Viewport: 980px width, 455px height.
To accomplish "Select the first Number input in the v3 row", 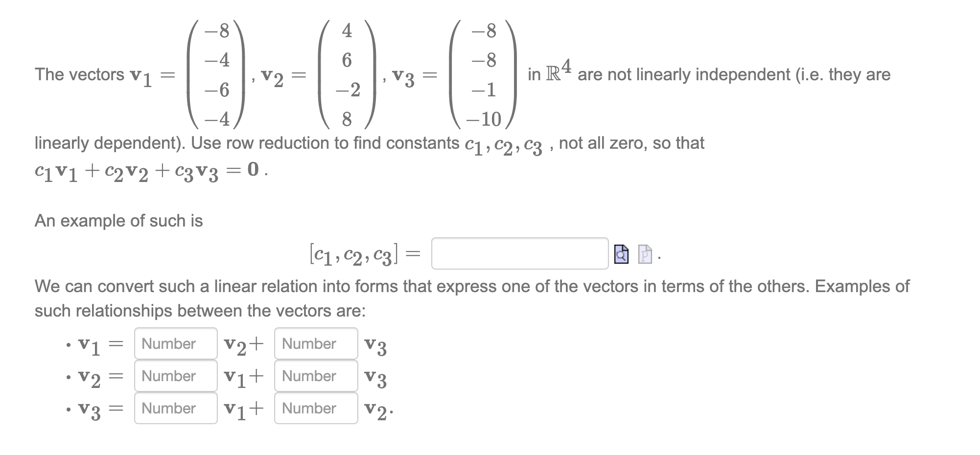I will pyautogui.click(x=175, y=409).
